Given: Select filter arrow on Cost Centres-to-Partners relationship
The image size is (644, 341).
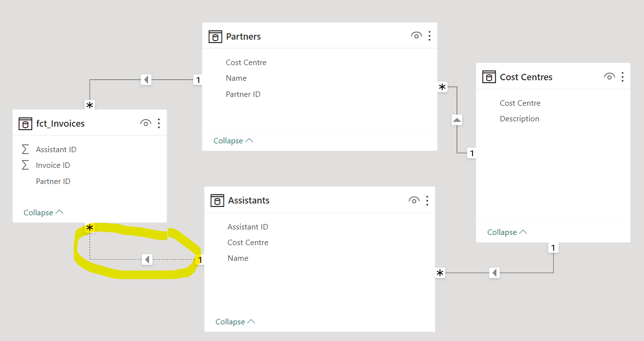Looking at the screenshot, I should (457, 119).
